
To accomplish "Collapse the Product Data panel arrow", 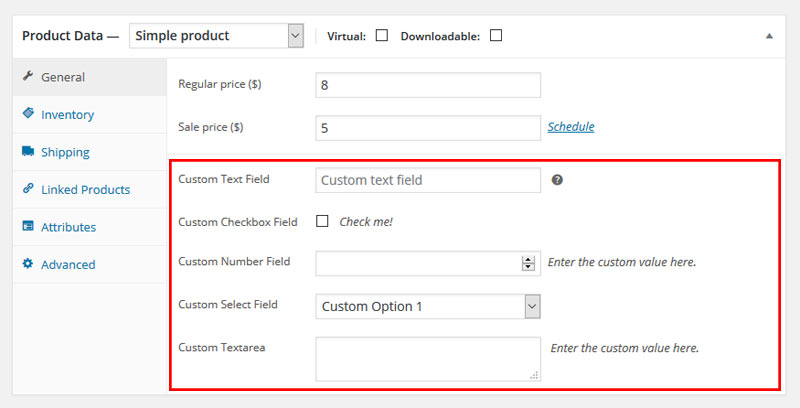I will pos(769,36).
